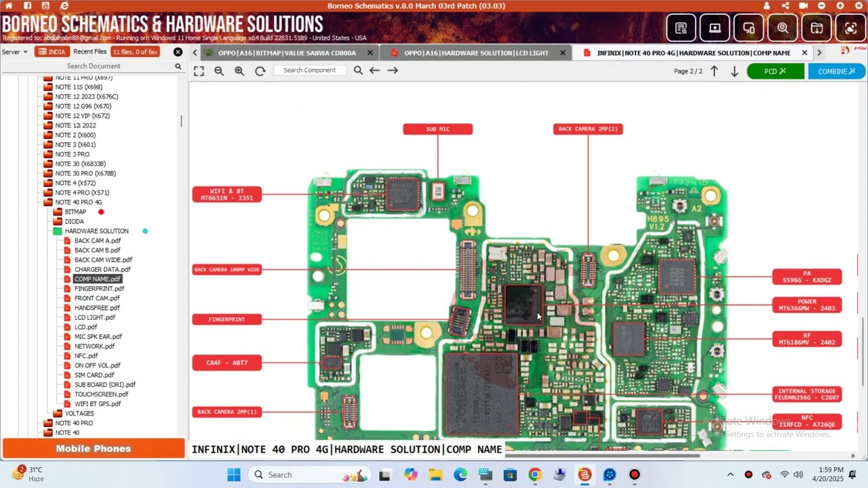Open the user account icon
Image resolution: width=868 pixels, height=488 pixels.
tap(767, 5)
